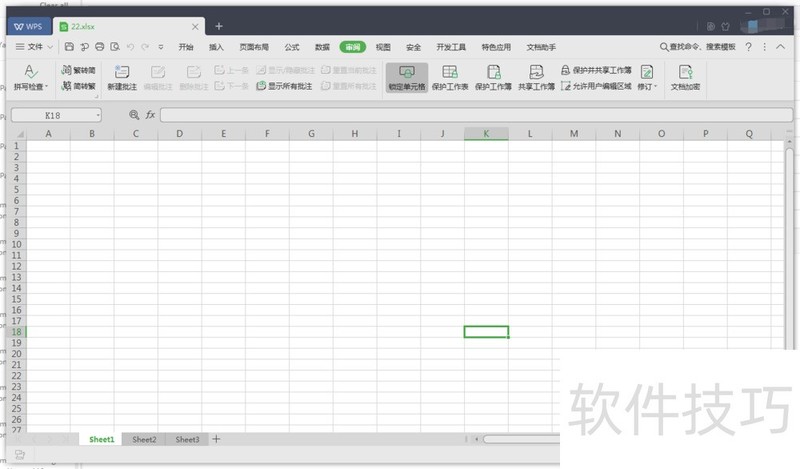Click the Select All corner triangle
This screenshot has width=800, height=469.
pos(19,134)
